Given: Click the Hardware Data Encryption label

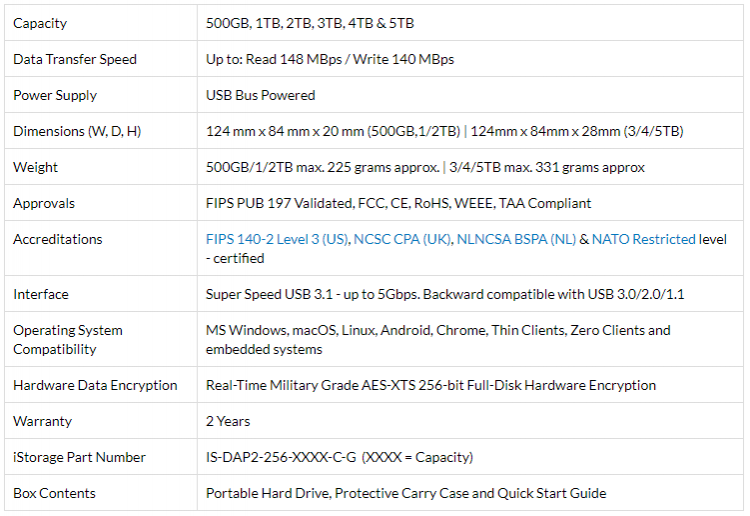Looking at the screenshot, I should 95,385.
